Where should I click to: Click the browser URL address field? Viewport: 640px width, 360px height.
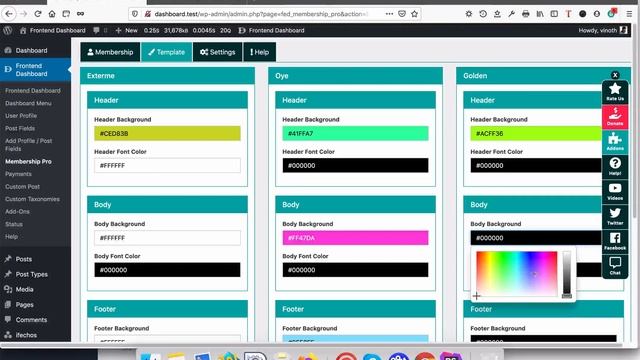click(261, 14)
